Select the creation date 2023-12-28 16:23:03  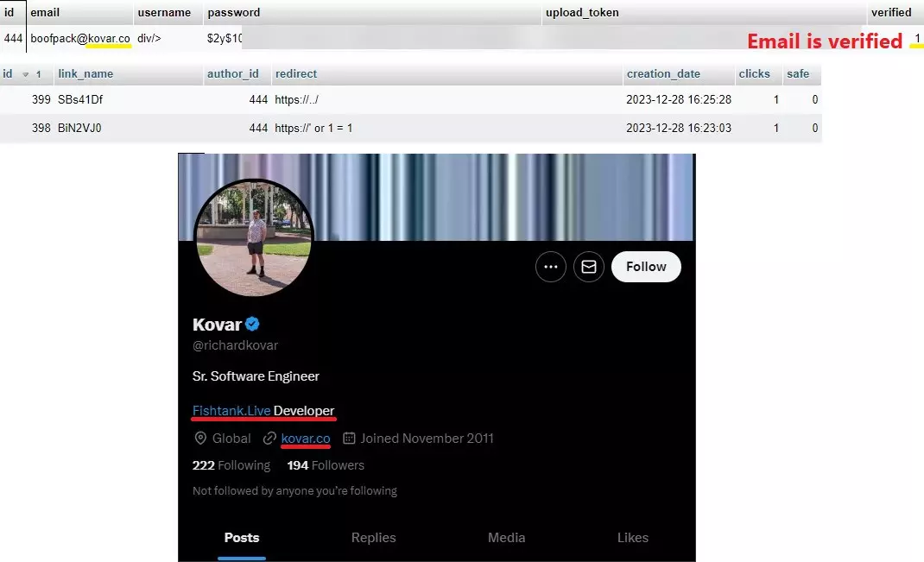(679, 128)
